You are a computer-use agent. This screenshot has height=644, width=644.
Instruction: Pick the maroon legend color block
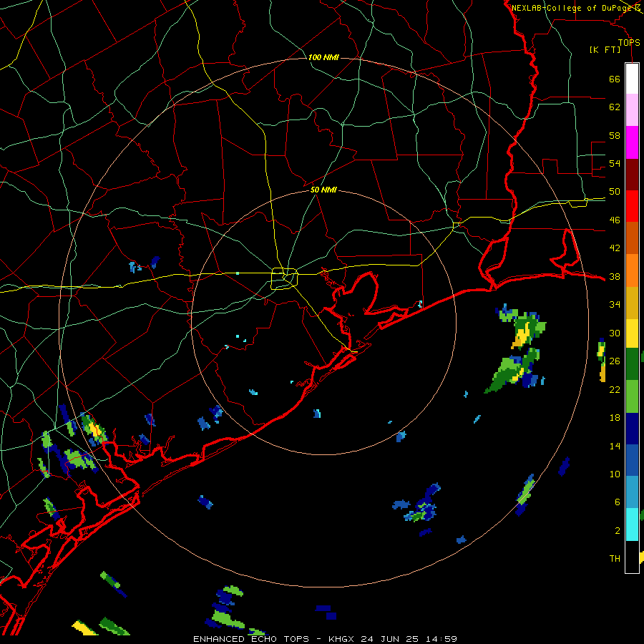point(632,175)
